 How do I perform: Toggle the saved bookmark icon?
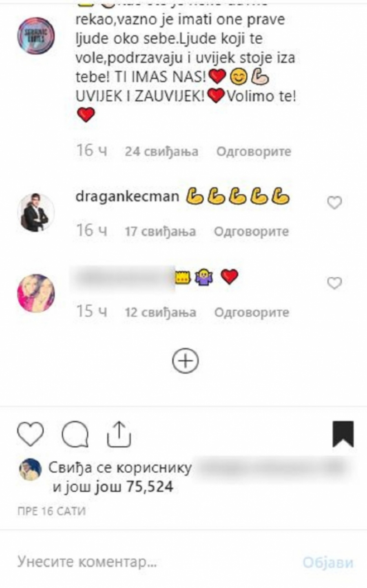click(343, 434)
